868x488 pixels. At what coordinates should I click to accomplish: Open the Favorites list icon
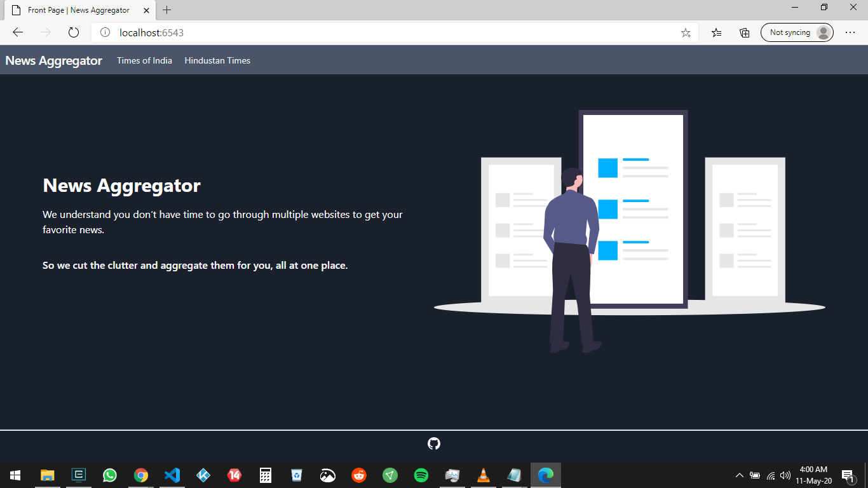tap(716, 32)
